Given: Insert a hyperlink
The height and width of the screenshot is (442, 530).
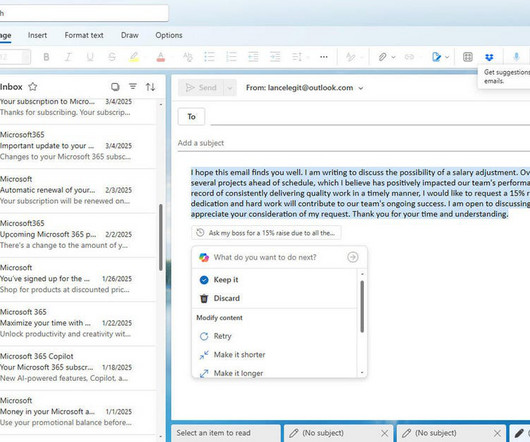Looking at the screenshot, I should click(409, 57).
